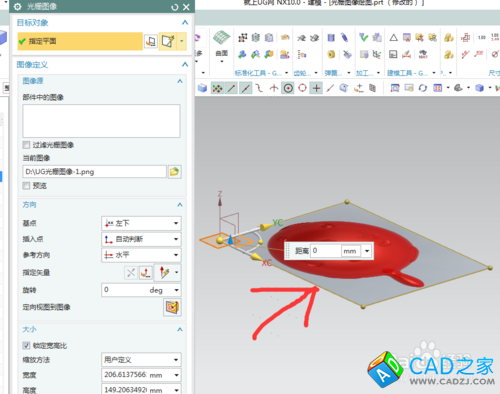The width and height of the screenshot is (500, 394).
Task: Toggle the end point snap icon
Action: (x=231, y=88)
